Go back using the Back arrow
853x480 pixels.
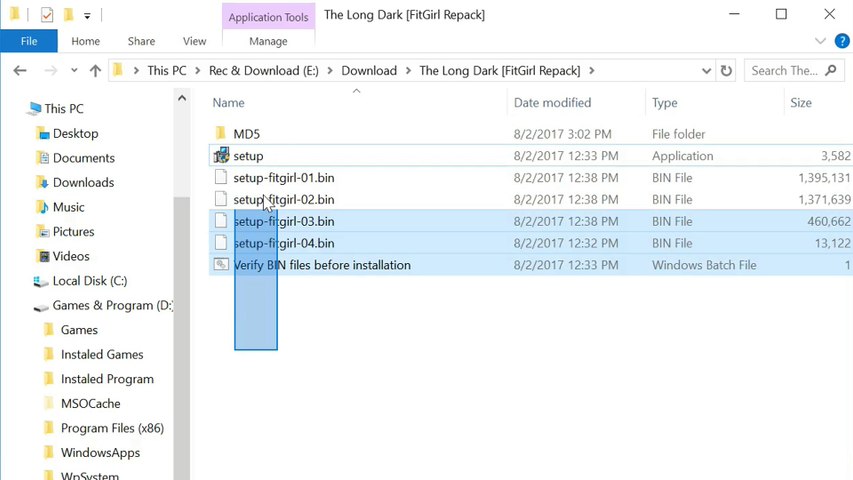[20, 71]
